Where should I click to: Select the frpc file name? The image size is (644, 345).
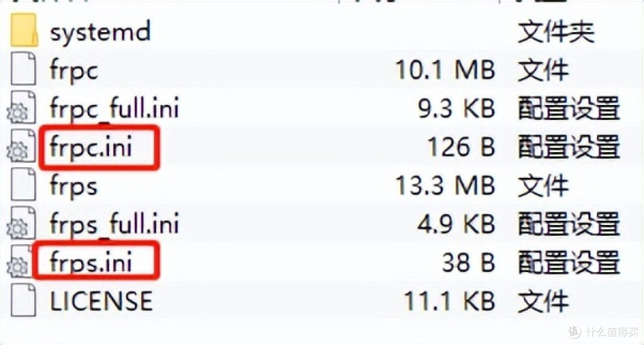pyautogui.click(x=74, y=70)
